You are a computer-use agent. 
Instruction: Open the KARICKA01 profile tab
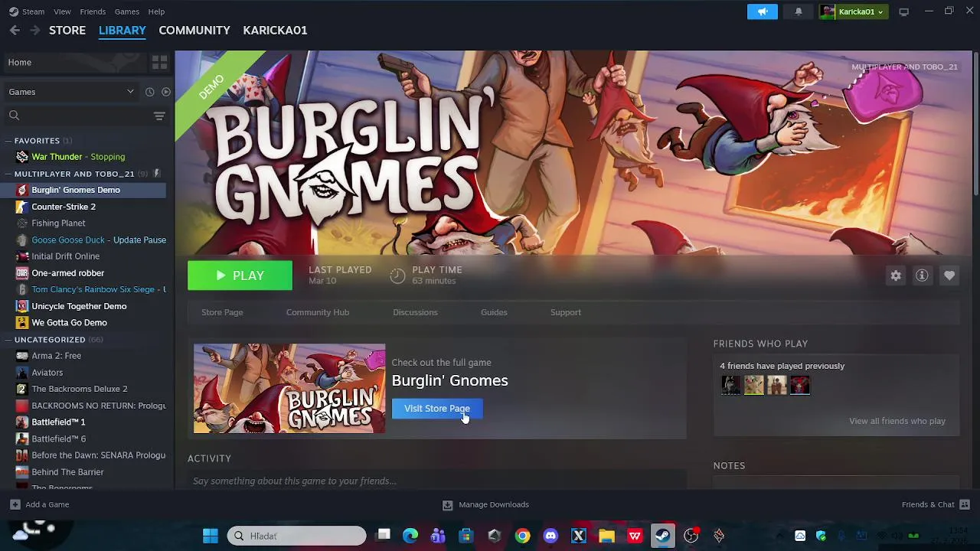point(275,30)
